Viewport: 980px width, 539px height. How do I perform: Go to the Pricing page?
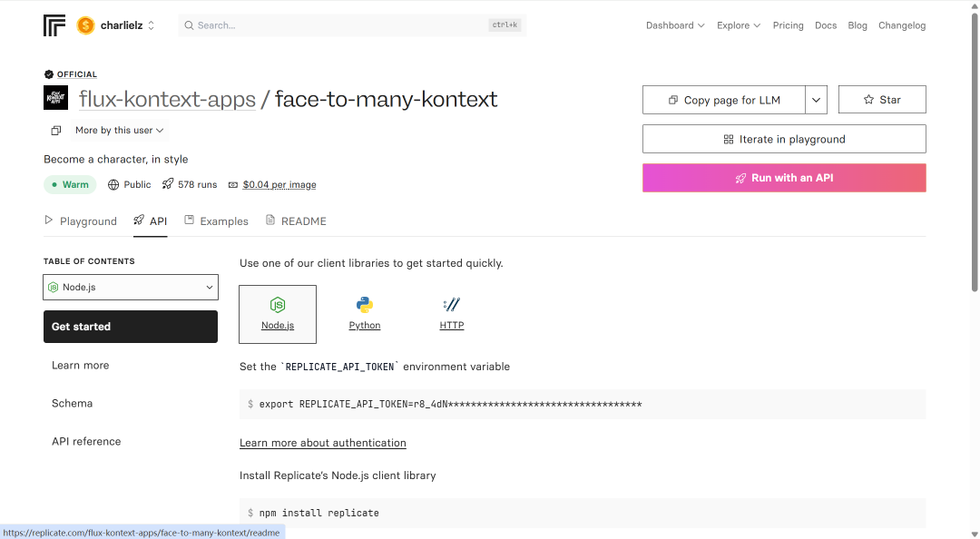(788, 25)
